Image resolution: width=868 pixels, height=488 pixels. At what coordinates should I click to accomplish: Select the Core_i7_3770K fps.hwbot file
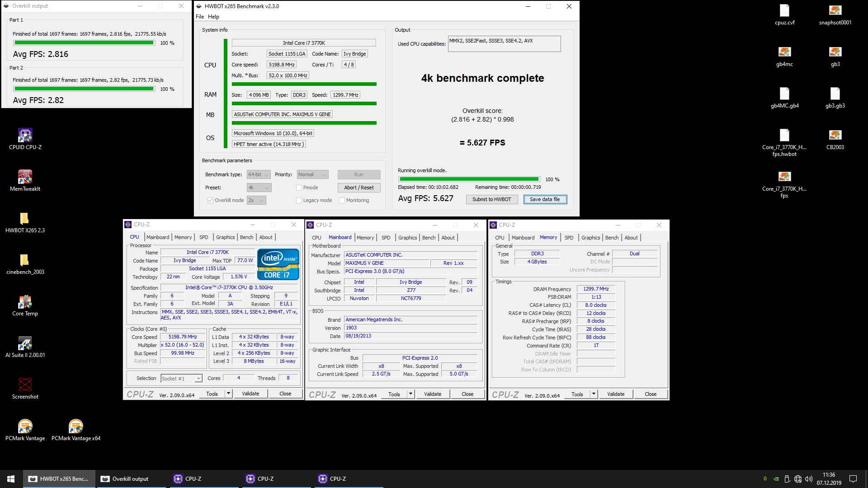tap(784, 142)
